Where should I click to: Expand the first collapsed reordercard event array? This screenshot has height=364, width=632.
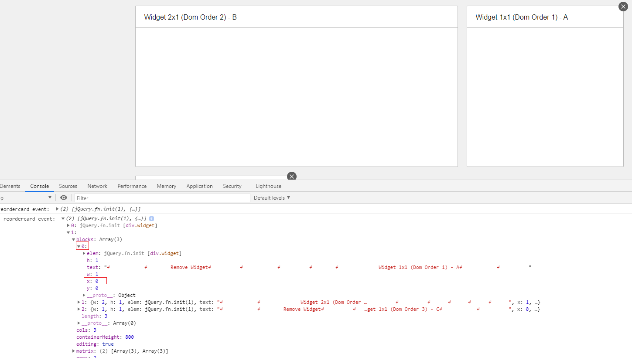click(x=58, y=209)
